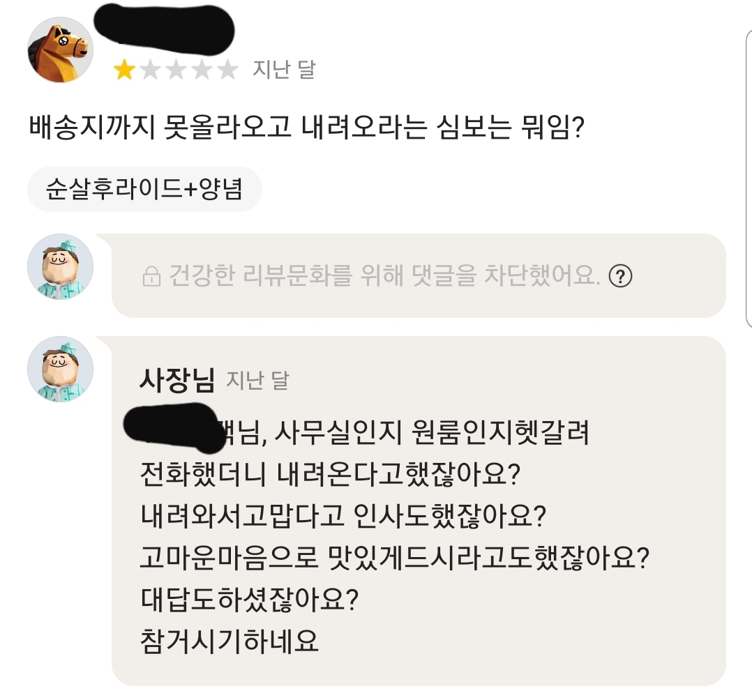This screenshot has width=752, height=700.
Task: Select the third rating star
Action: click(x=176, y=70)
